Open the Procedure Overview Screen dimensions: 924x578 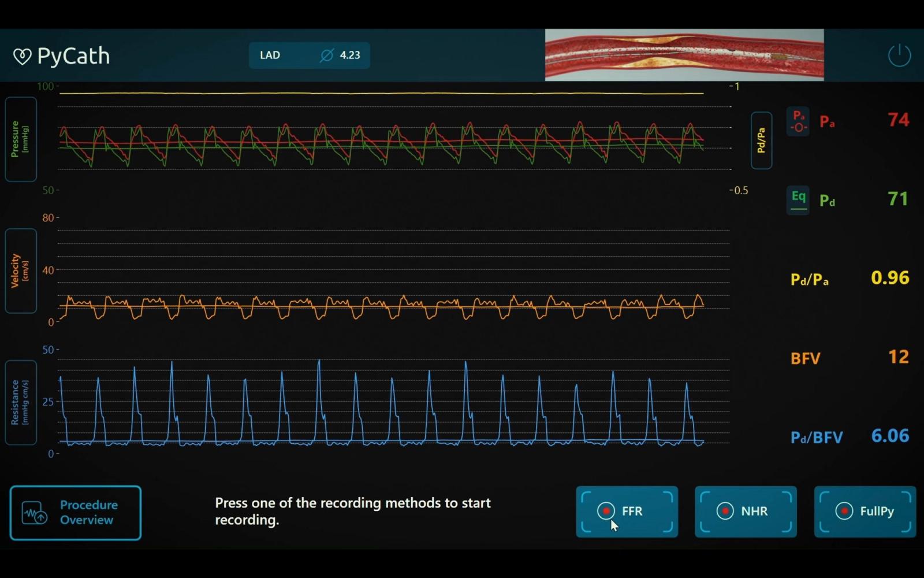click(x=76, y=513)
